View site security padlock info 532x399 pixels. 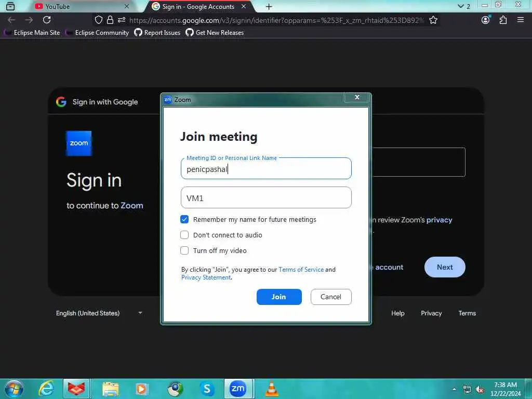point(110,20)
